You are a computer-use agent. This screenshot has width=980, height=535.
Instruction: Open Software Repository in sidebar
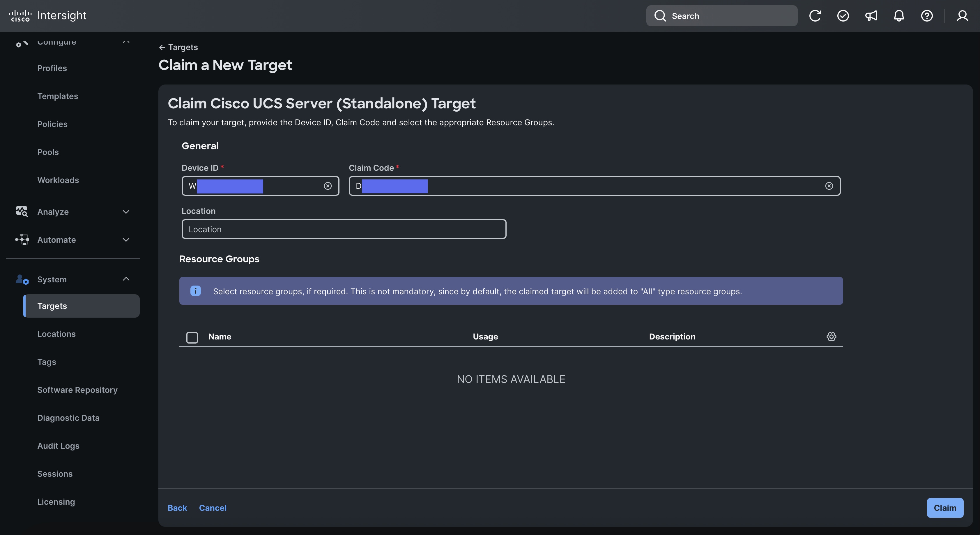pos(77,390)
